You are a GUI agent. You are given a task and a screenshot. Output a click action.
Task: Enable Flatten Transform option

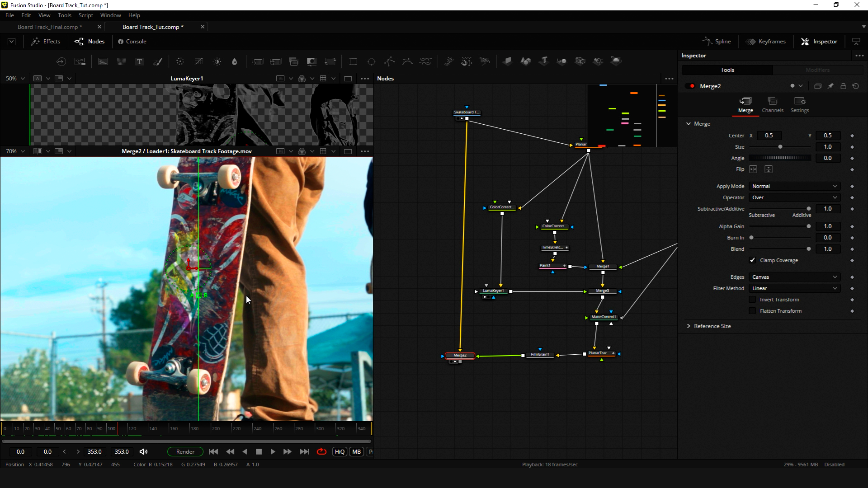point(752,311)
